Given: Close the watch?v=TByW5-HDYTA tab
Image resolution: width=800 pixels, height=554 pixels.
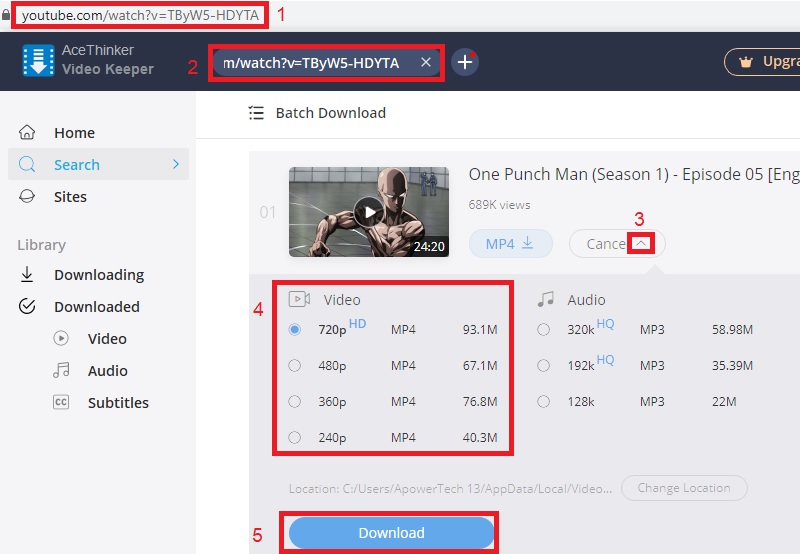Looking at the screenshot, I should [425, 63].
